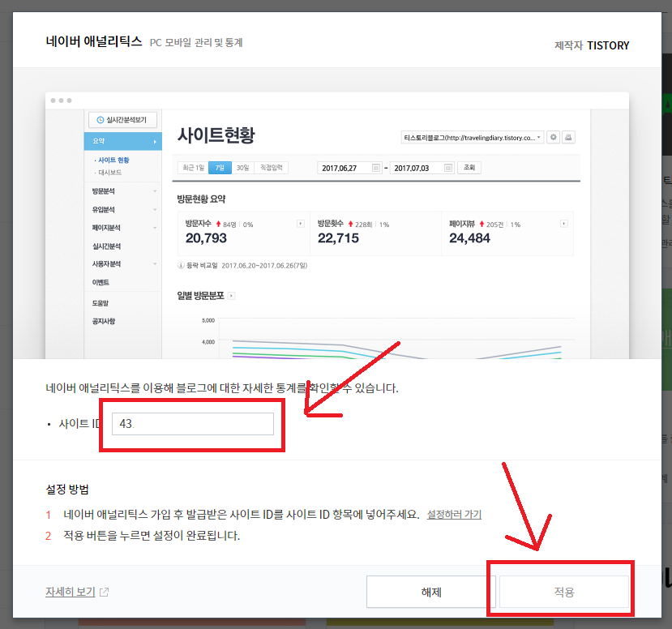Switch to the 30일 period tab
Image resolution: width=672 pixels, height=629 pixels.
(242, 168)
